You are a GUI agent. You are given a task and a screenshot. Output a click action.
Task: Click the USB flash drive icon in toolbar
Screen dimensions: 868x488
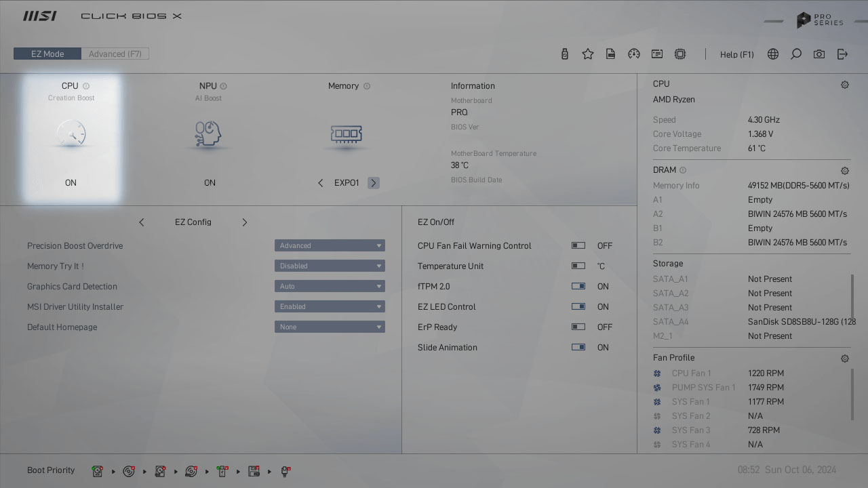tap(565, 54)
